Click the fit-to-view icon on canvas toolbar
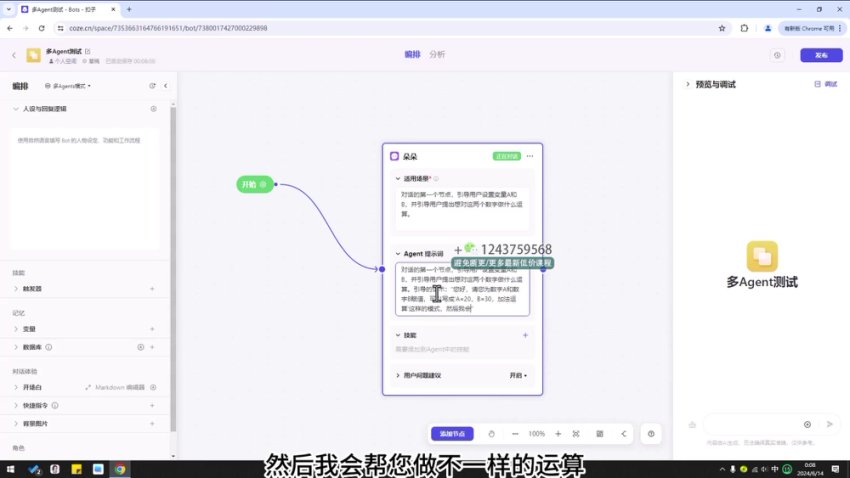The height and width of the screenshot is (478, 850). (576, 434)
